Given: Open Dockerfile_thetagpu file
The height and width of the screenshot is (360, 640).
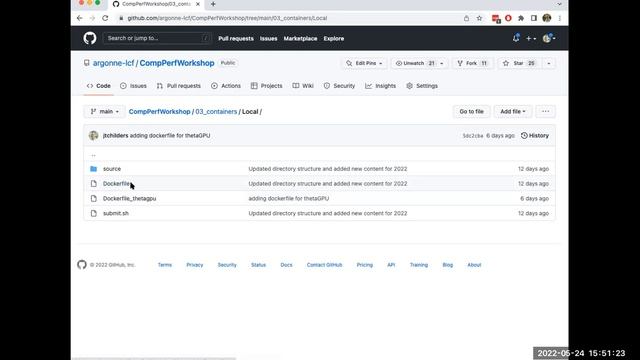Looking at the screenshot, I should coord(129,198).
